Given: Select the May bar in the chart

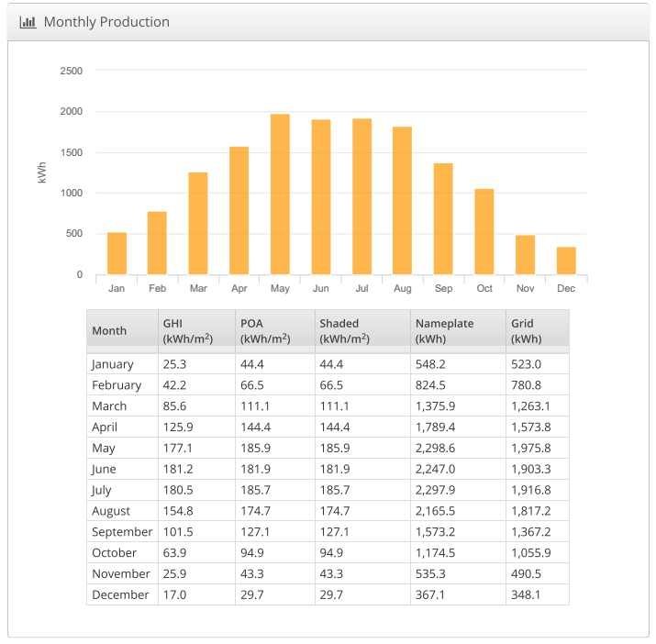Looking at the screenshot, I should [280, 194].
